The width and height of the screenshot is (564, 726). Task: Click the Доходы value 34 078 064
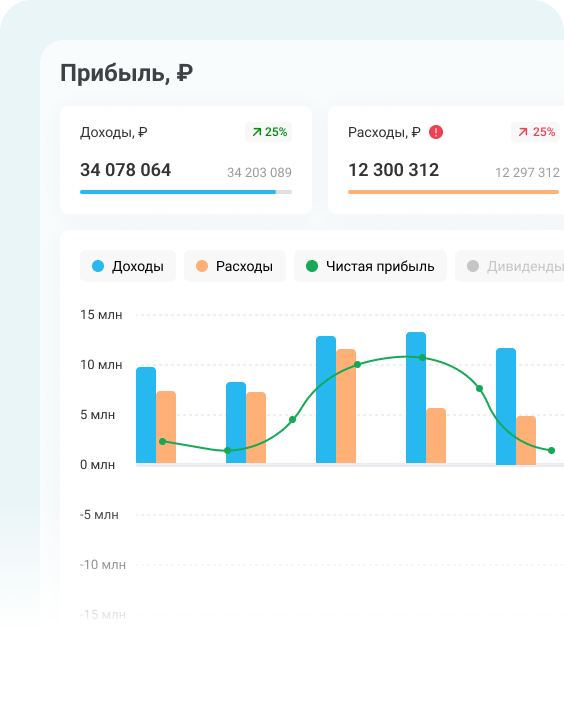click(125, 170)
